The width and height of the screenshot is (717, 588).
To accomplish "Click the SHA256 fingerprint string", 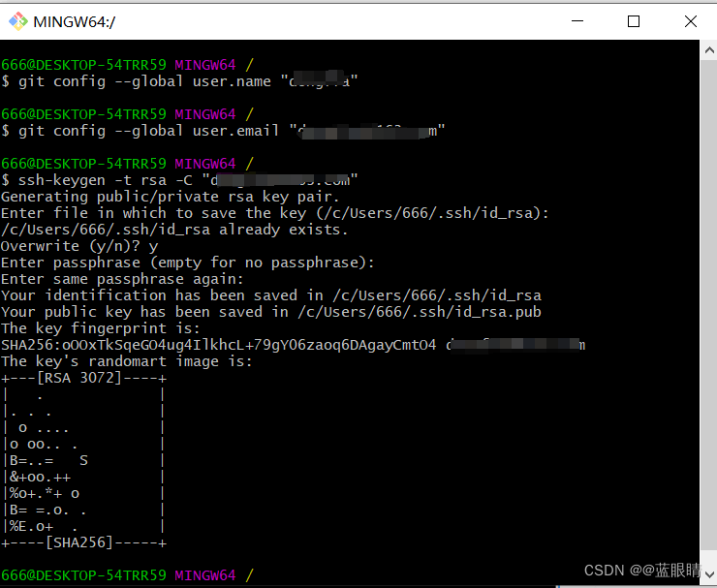I will point(219,345).
